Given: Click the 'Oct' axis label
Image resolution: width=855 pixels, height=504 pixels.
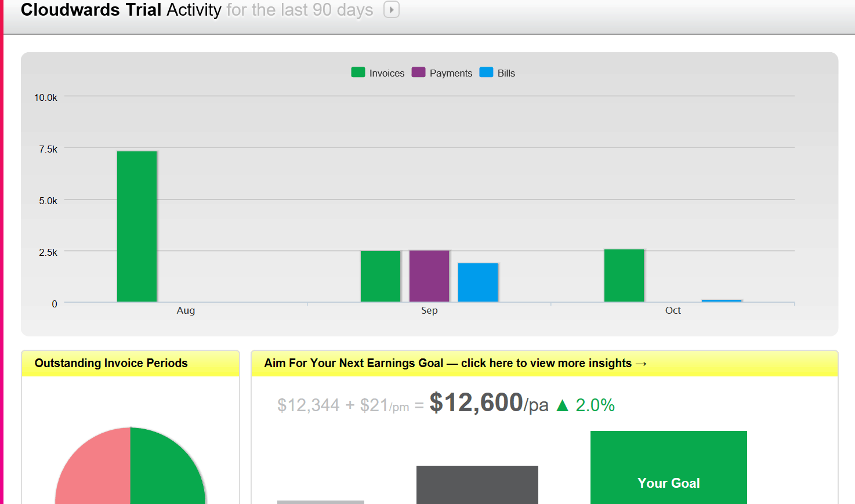Looking at the screenshot, I should pyautogui.click(x=673, y=310).
